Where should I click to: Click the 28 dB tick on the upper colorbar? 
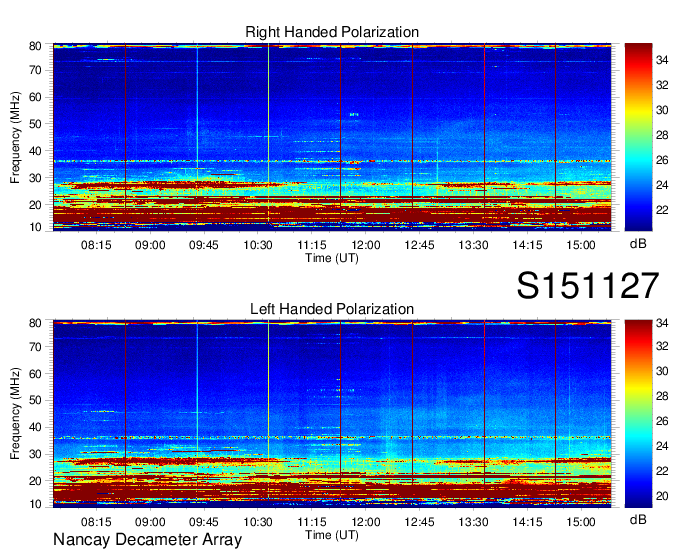click(662, 135)
